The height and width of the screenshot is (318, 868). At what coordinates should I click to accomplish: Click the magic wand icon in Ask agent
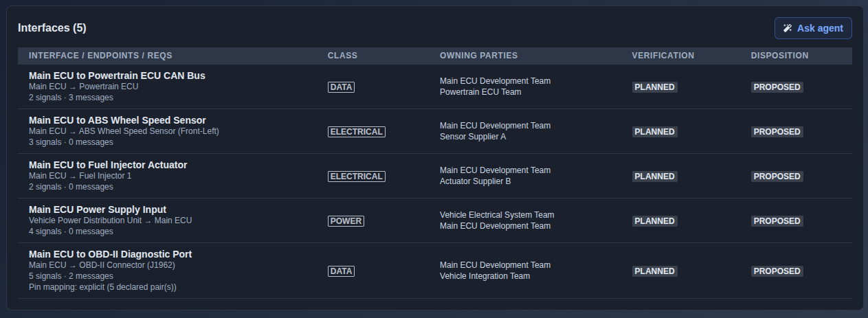pos(788,28)
